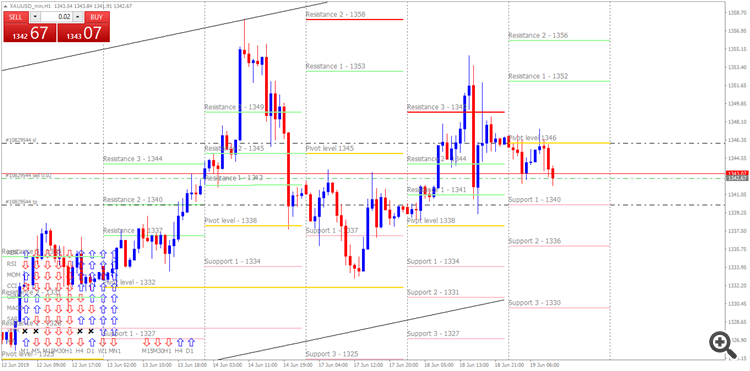Select the 'Resistance 3 - 1344' label

coord(133,158)
